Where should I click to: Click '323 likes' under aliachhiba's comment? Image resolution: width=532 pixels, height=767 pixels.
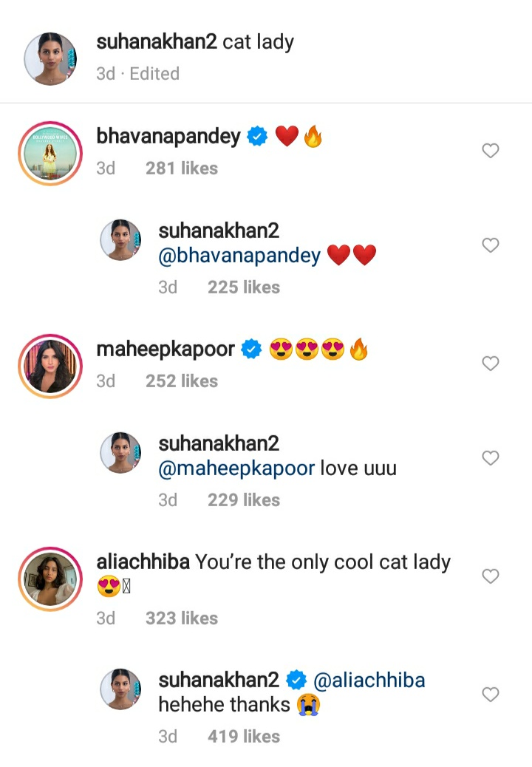point(182,618)
